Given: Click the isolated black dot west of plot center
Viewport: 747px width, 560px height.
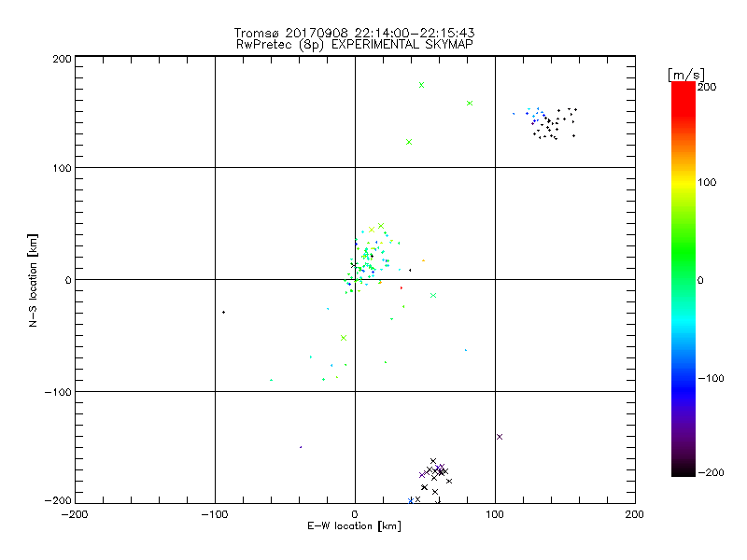Looking at the screenshot, I should point(223,313).
